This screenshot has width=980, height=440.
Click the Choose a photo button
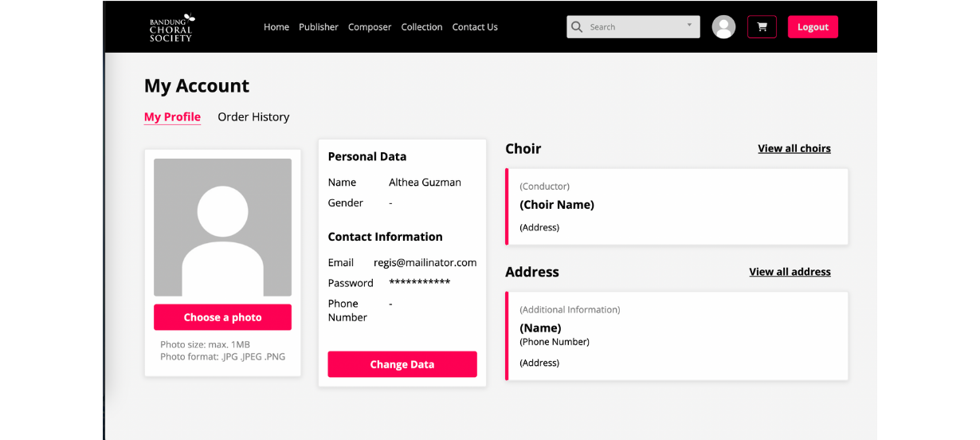coord(222,317)
